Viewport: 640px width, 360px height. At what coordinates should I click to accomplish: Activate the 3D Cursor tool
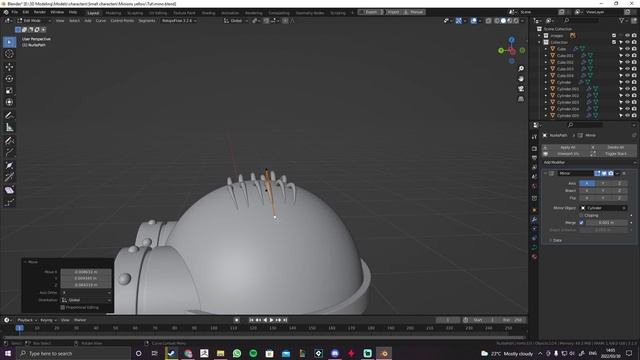click(9, 54)
